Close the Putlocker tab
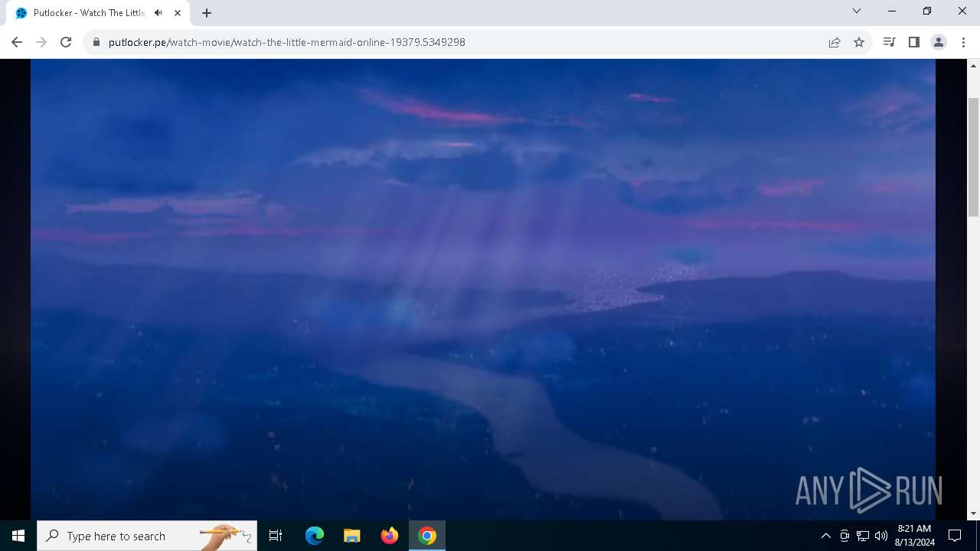This screenshot has width=980, height=551. tap(178, 13)
